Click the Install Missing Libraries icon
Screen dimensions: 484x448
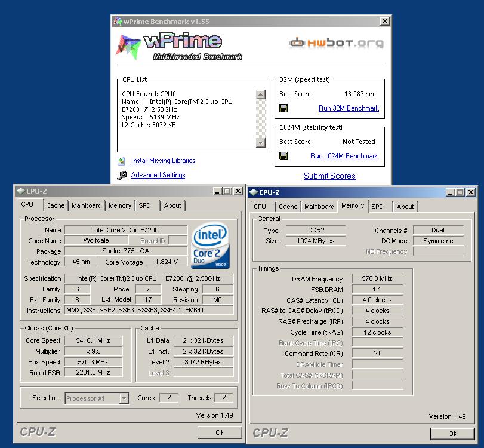tap(122, 161)
